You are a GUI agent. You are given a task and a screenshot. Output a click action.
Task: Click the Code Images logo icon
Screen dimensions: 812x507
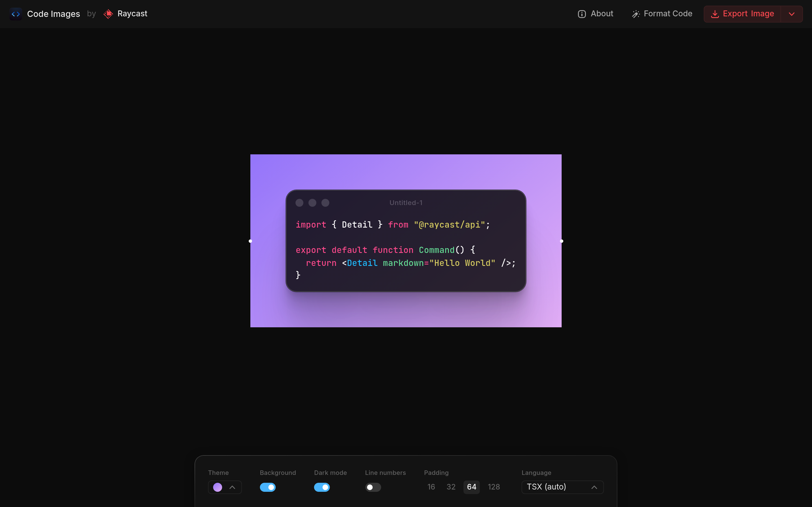pyautogui.click(x=16, y=14)
